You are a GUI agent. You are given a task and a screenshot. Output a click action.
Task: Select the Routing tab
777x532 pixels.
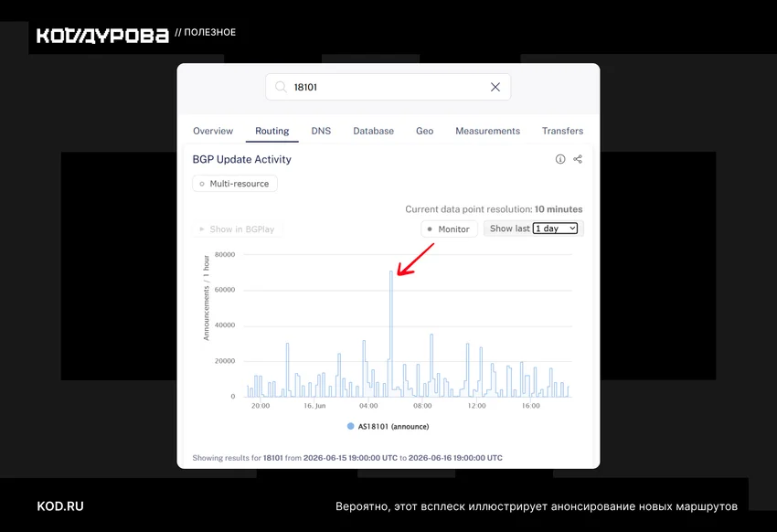click(x=272, y=131)
